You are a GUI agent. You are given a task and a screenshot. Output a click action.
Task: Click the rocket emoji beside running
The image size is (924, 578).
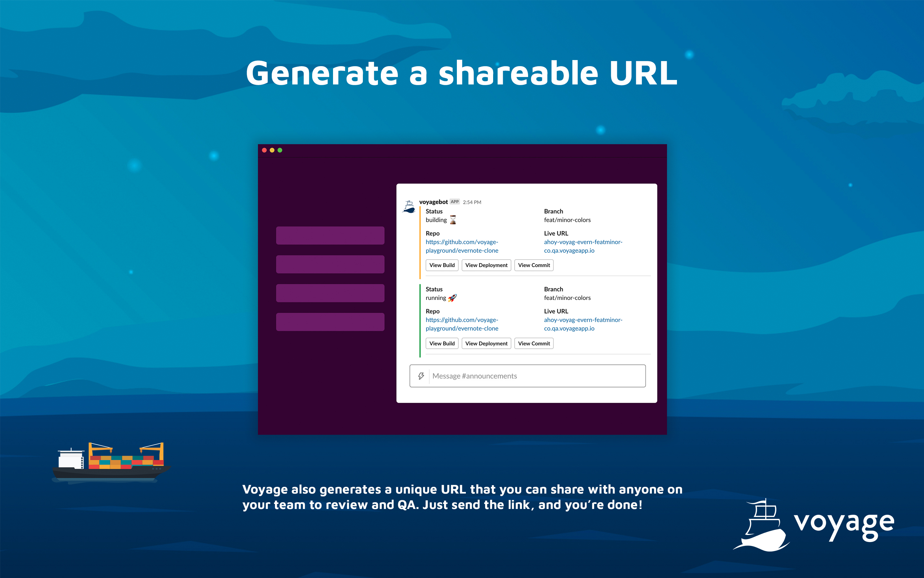click(x=452, y=298)
